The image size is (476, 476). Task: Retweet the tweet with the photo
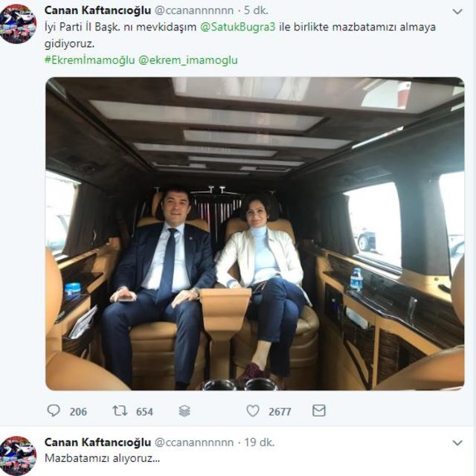(x=120, y=411)
